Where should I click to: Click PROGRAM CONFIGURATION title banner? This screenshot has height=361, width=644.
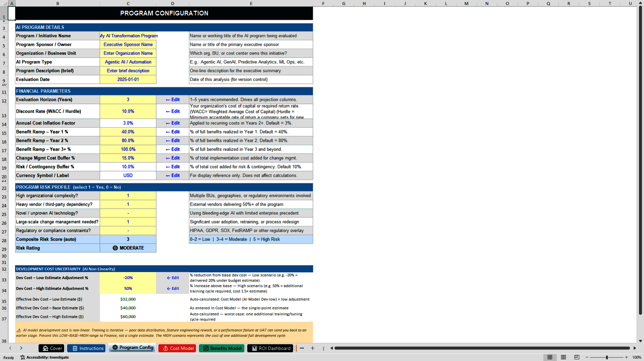tap(164, 13)
